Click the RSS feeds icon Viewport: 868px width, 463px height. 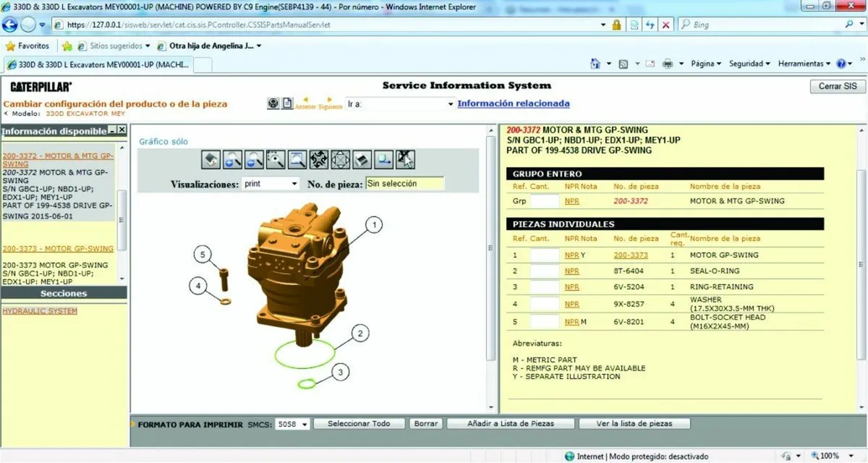[x=624, y=64]
